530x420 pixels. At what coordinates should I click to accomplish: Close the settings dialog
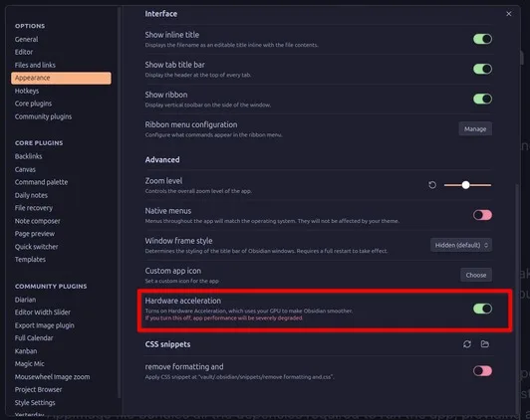[x=509, y=14]
